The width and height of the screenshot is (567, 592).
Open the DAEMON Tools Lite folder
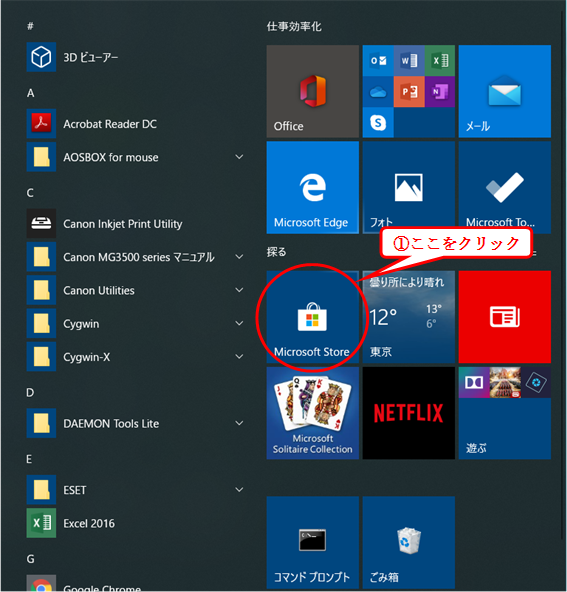point(136,423)
